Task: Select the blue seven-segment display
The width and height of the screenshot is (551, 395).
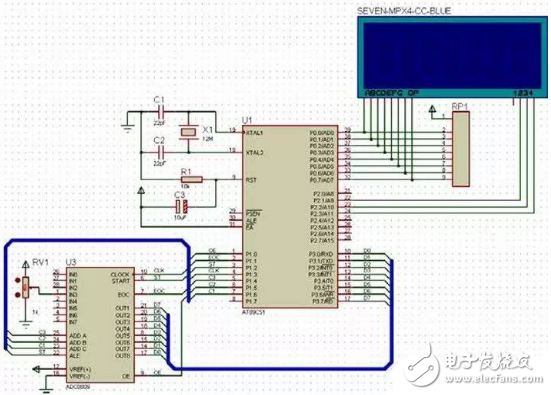Action: click(453, 57)
